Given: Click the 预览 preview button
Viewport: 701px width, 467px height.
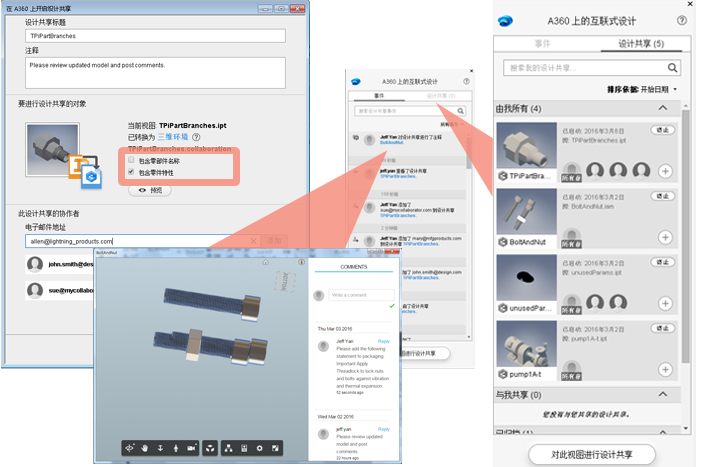Looking at the screenshot, I should tap(150, 190).
